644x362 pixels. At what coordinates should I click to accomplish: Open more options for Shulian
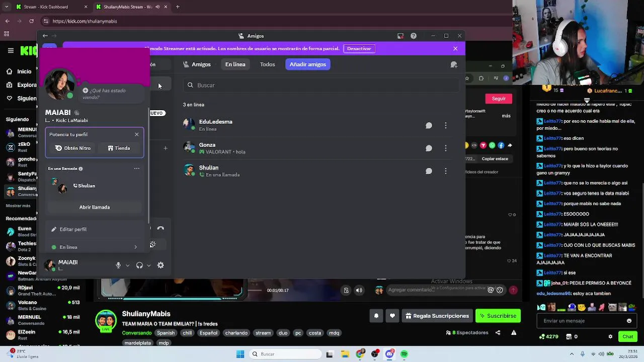[x=446, y=171]
